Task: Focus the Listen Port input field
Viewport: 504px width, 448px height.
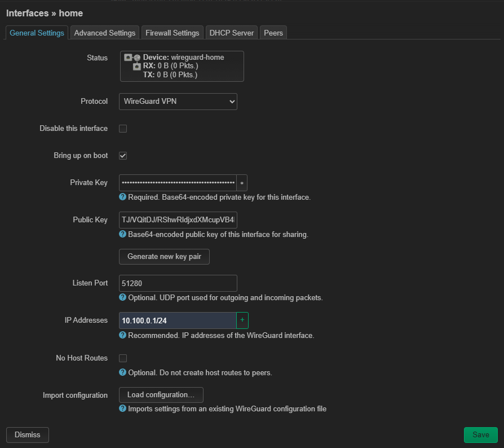Action: click(178, 283)
